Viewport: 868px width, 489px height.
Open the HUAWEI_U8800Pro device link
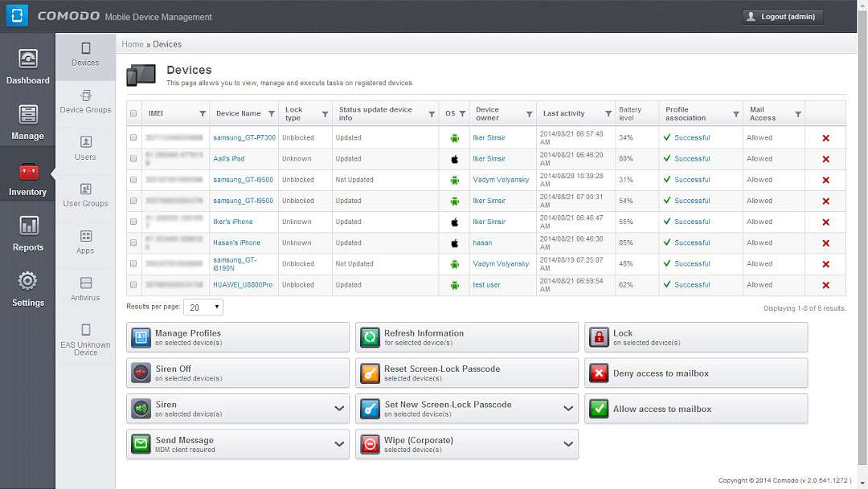243,285
